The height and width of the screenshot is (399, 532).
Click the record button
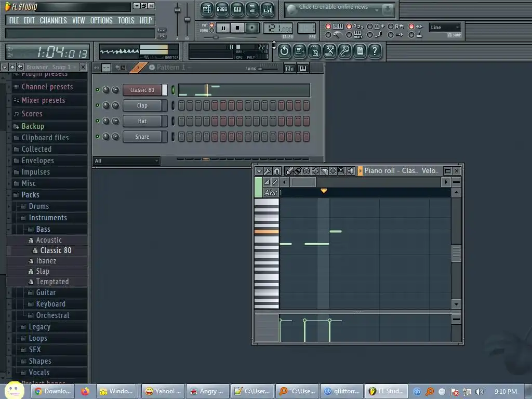pyautogui.click(x=252, y=28)
